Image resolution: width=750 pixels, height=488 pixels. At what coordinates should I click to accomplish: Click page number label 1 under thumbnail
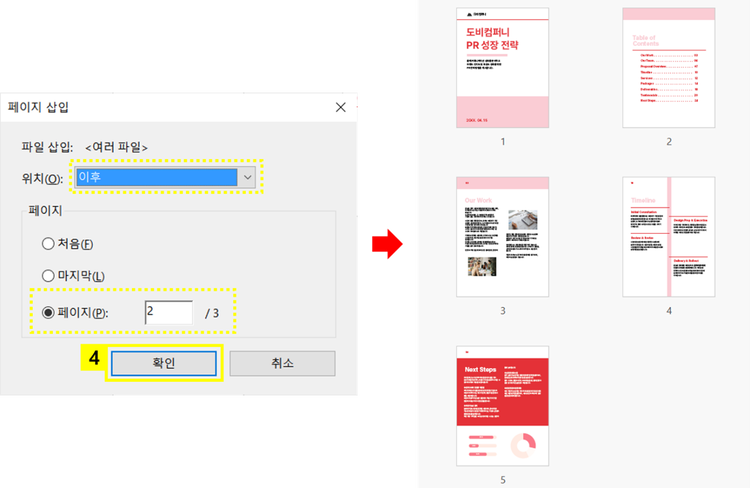click(x=503, y=142)
